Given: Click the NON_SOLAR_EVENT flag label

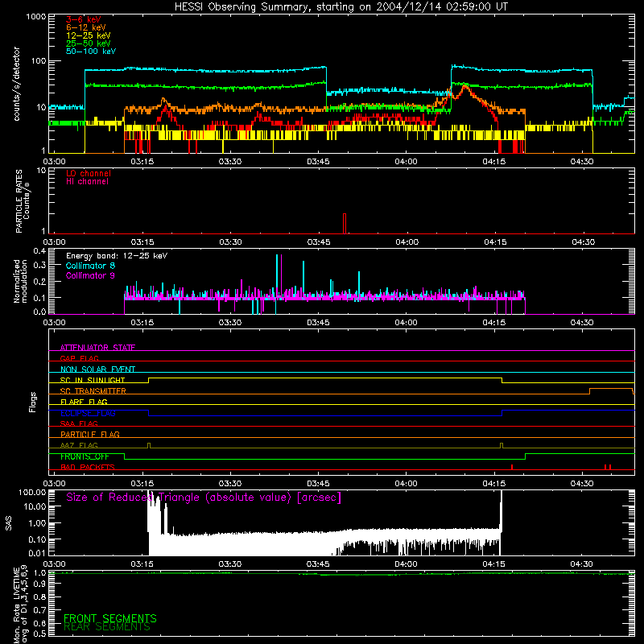Looking at the screenshot, I should point(97,369).
